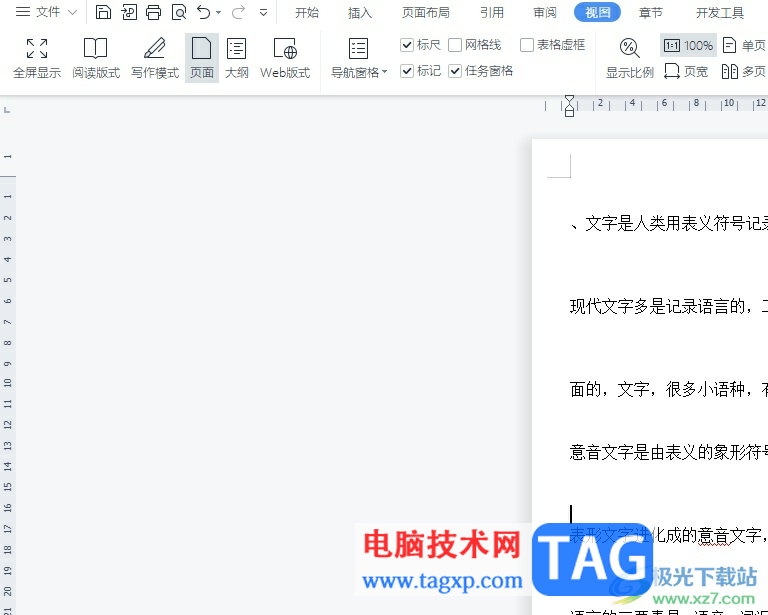This screenshot has width=768, height=615.
Task: Click text line 意音文字是由表义的象形符号
Action: [669, 452]
